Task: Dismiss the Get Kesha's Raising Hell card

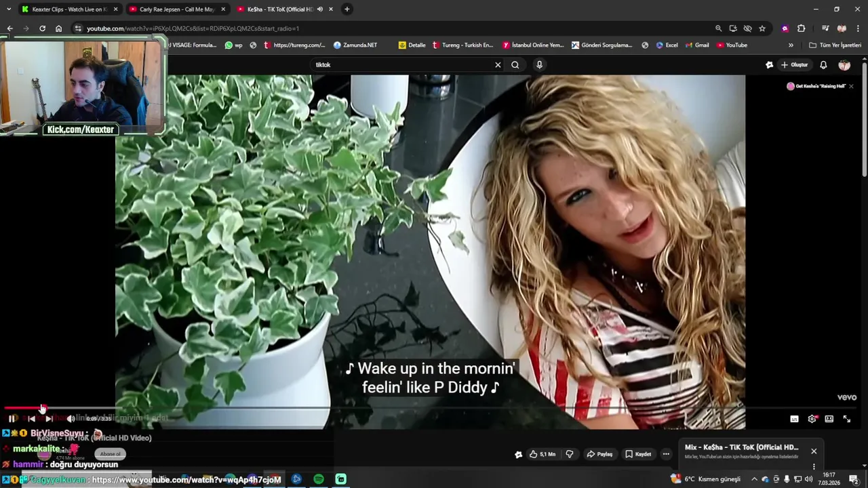Action: [x=851, y=86]
